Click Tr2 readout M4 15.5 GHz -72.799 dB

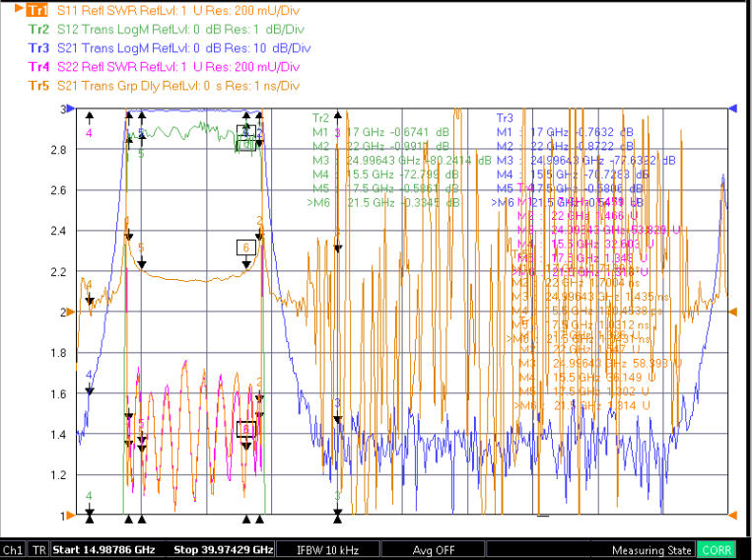(385, 175)
